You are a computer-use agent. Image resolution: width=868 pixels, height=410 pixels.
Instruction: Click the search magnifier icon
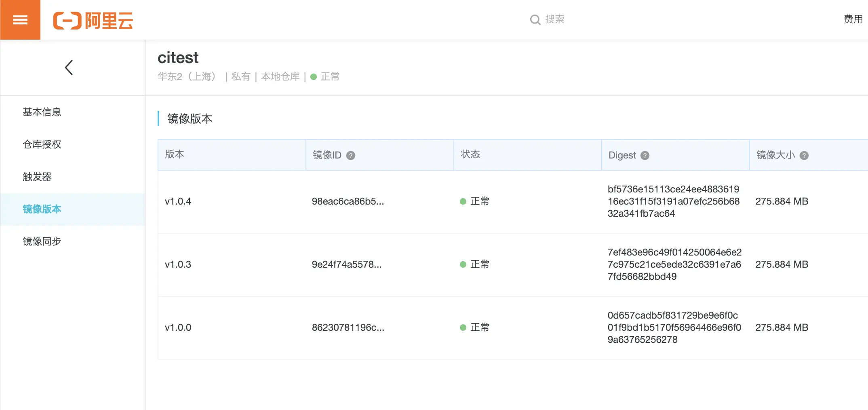pos(535,20)
